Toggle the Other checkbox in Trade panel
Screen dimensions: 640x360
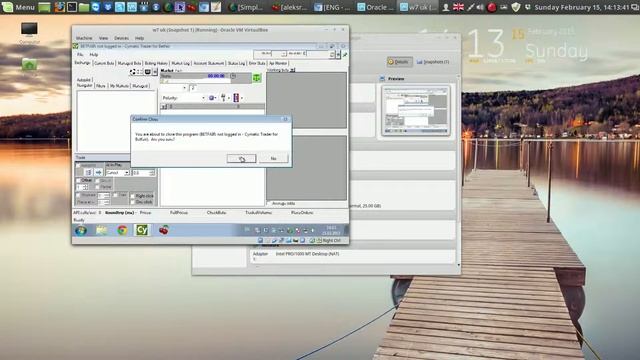click(79, 180)
